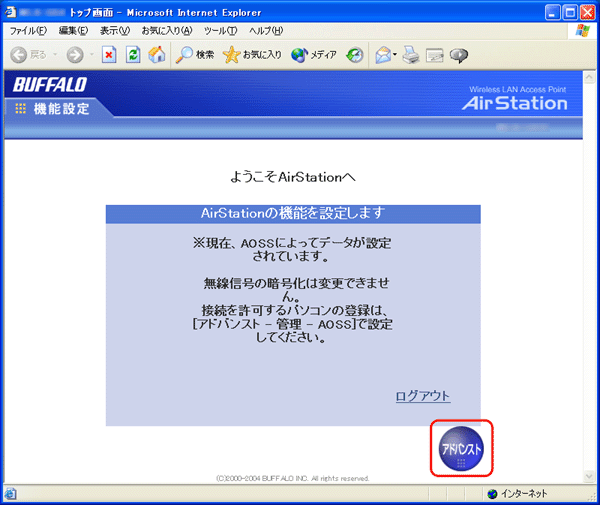Click the IE page icon in title bar
Viewport: 600px width, 505px height.
[x=11, y=12]
